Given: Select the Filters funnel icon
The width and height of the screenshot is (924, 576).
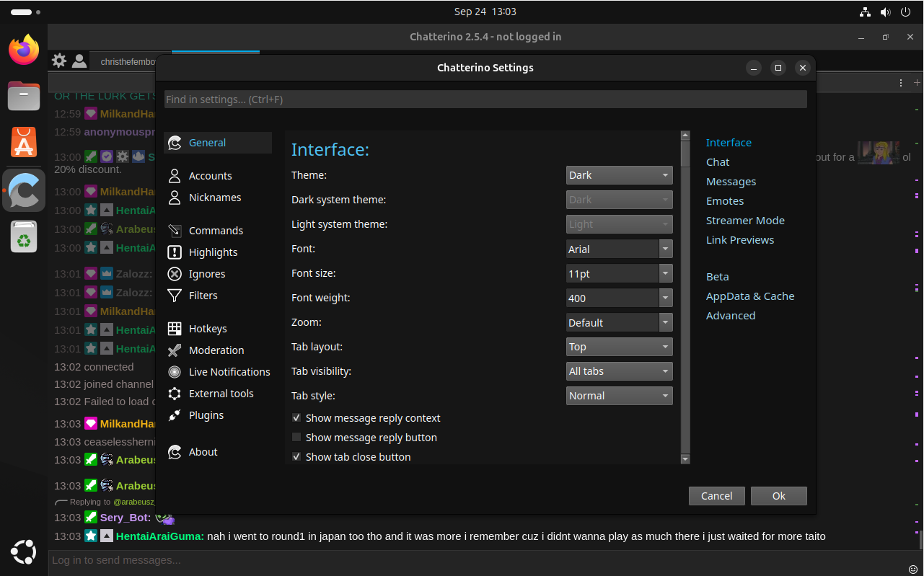Looking at the screenshot, I should click(174, 295).
